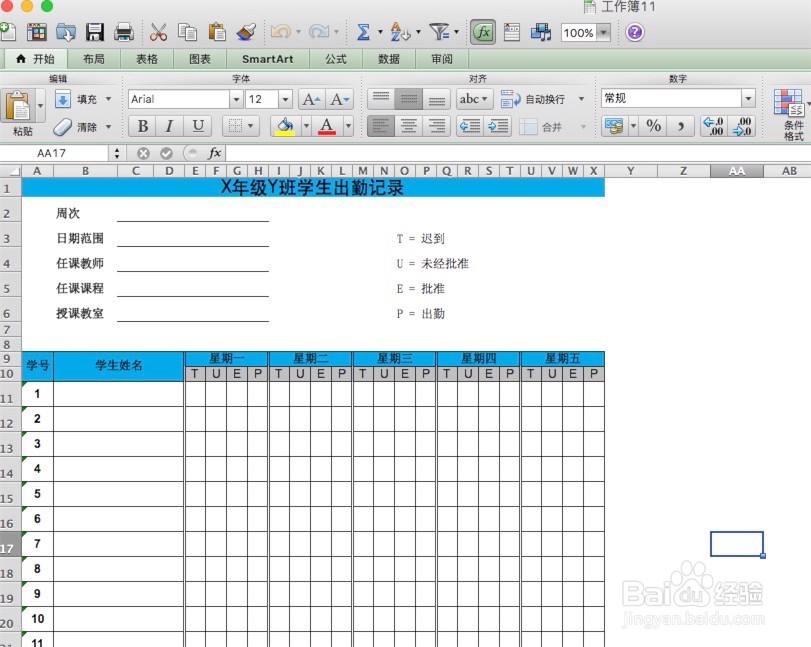The image size is (811, 647).
Task: Switch to the 表格 tab
Action: click(147, 59)
